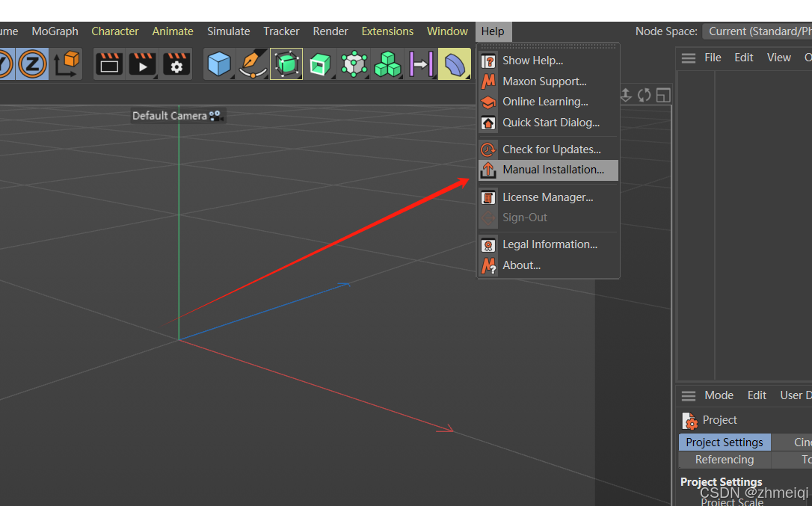Click the viewport move camera icon
This screenshot has width=812, height=506.
coord(626,96)
